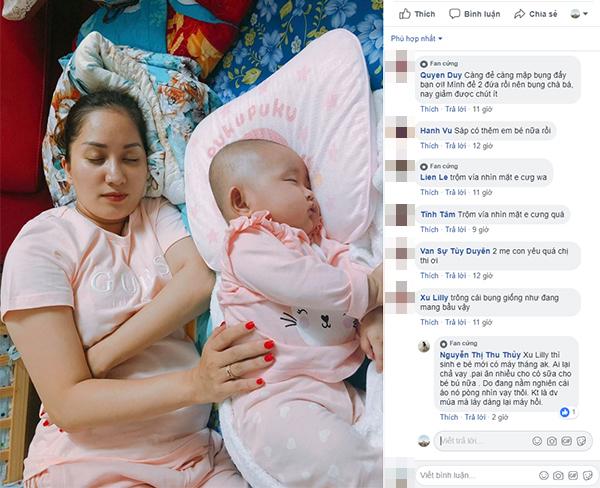Click Trả lời under Tình Tâm's comment

[x=455, y=229]
